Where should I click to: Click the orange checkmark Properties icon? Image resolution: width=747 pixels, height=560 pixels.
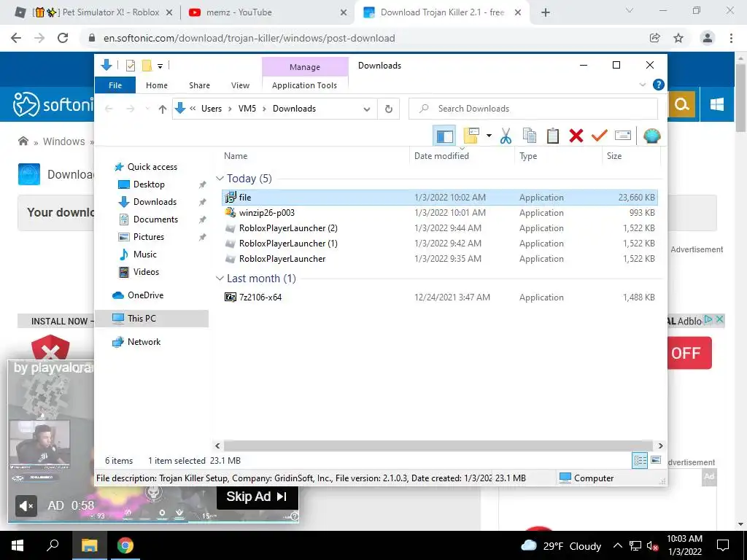tap(600, 136)
